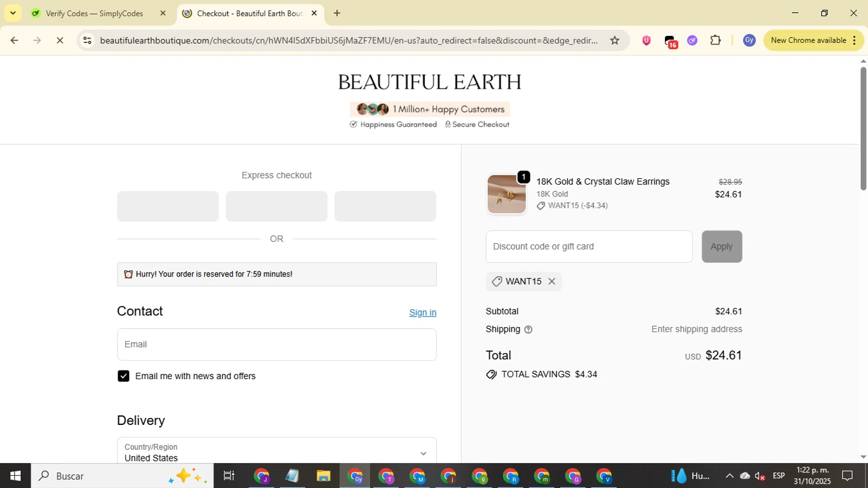
Task: Click the weather widget on the taskbar
Action: (690, 476)
